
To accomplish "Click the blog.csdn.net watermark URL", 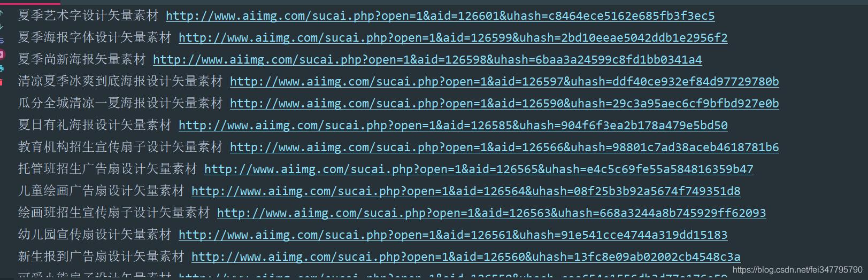I will tap(797, 270).
